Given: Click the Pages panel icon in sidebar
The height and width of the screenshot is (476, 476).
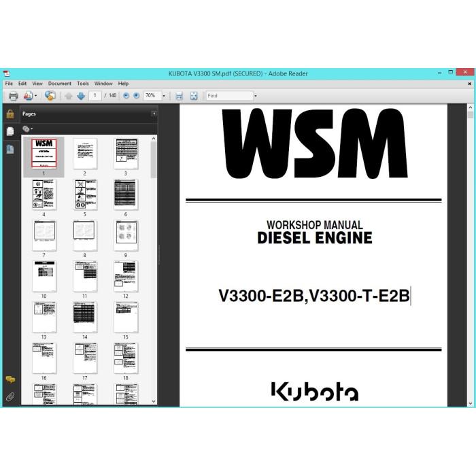Looking at the screenshot, I should [x=10, y=131].
